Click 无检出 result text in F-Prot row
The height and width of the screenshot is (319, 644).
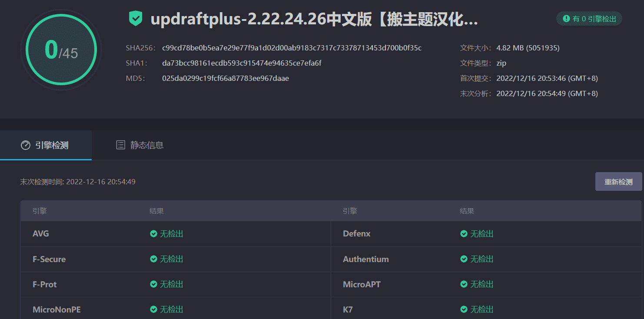172,284
